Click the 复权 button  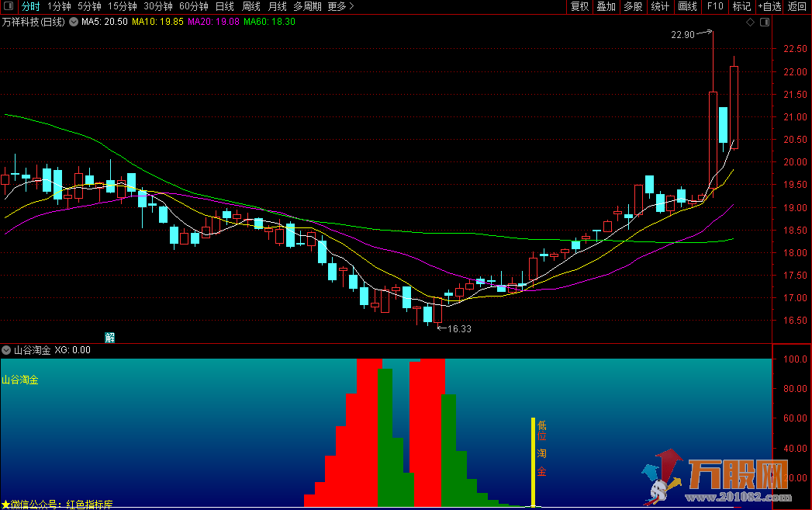coord(579,6)
